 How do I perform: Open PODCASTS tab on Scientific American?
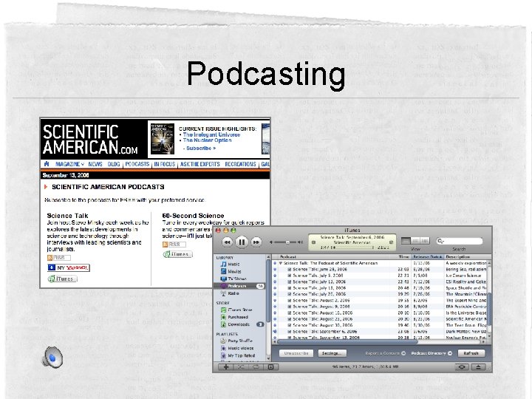[x=137, y=164]
